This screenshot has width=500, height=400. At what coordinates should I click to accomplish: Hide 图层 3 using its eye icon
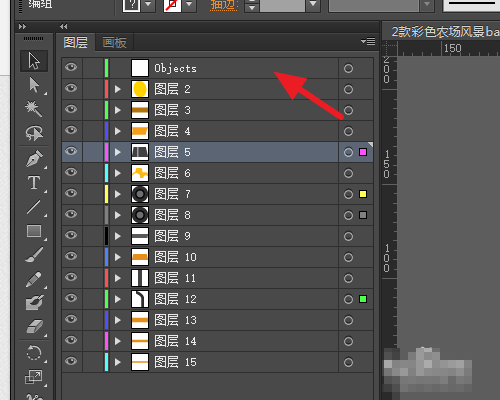point(71,109)
